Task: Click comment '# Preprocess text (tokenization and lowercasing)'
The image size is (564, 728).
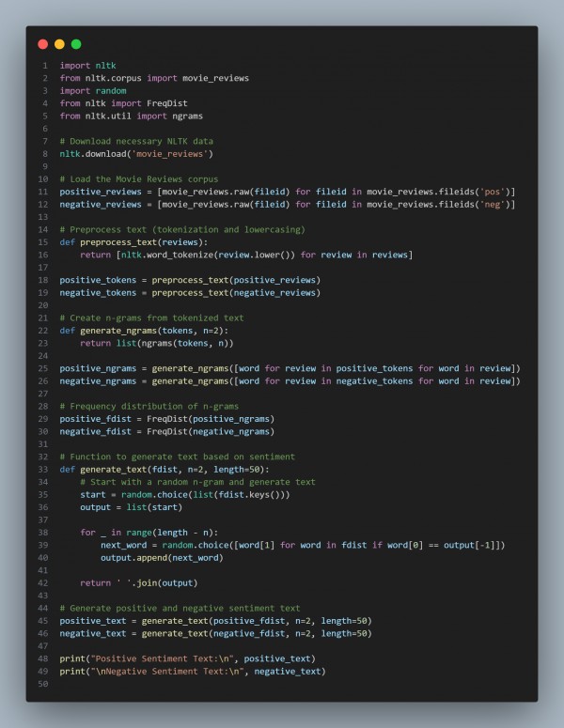Action: [x=182, y=229]
